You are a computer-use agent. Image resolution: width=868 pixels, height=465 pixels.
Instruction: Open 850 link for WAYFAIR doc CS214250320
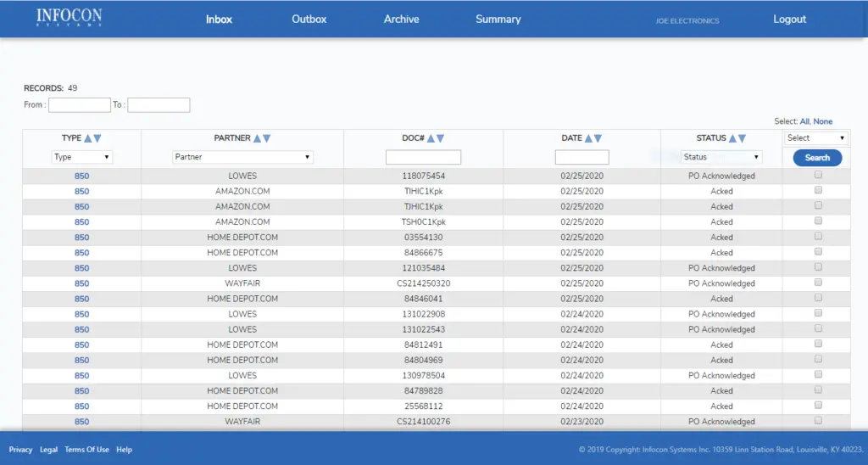pos(82,283)
